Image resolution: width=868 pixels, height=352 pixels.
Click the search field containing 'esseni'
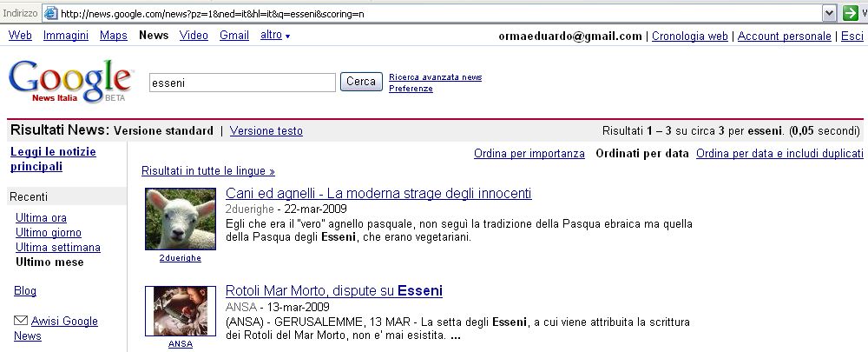coord(242,83)
